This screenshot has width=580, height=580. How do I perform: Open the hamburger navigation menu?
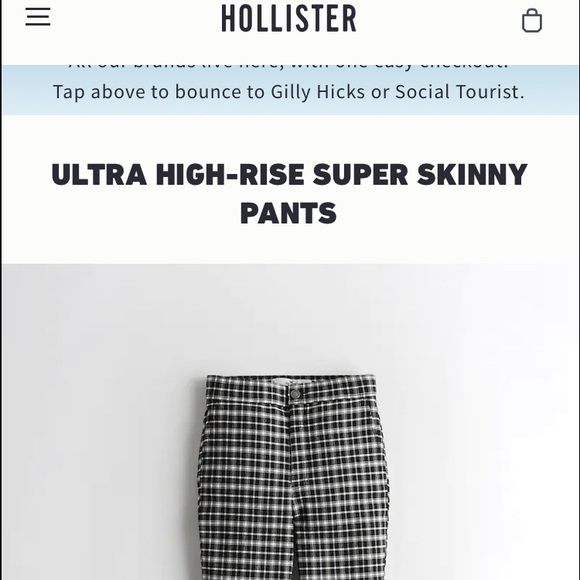pyautogui.click(x=38, y=17)
